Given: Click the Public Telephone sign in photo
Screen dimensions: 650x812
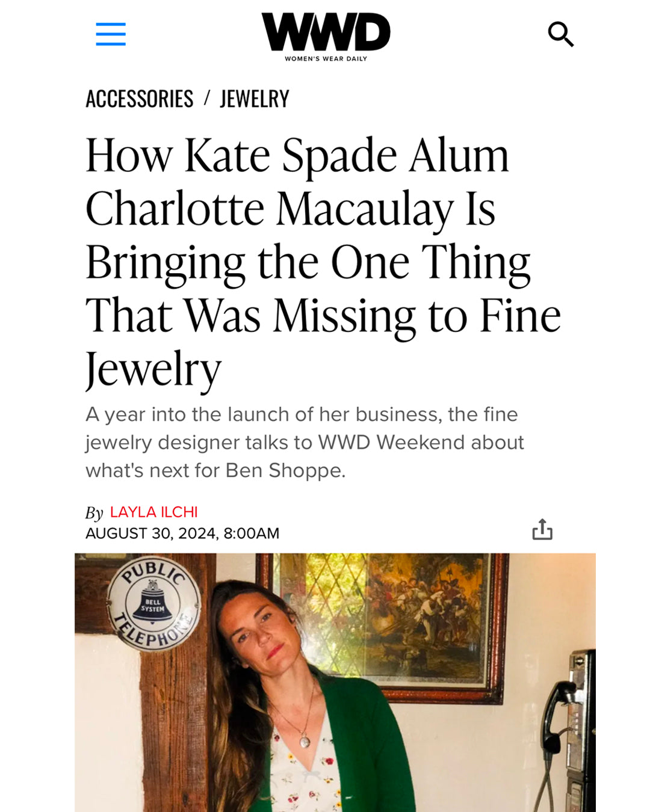Looking at the screenshot, I should 153,604.
